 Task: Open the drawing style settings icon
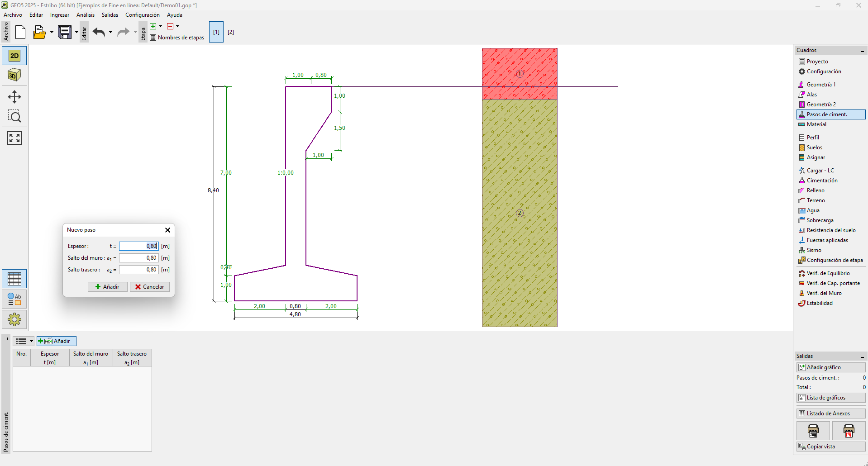pyautogui.click(x=14, y=299)
